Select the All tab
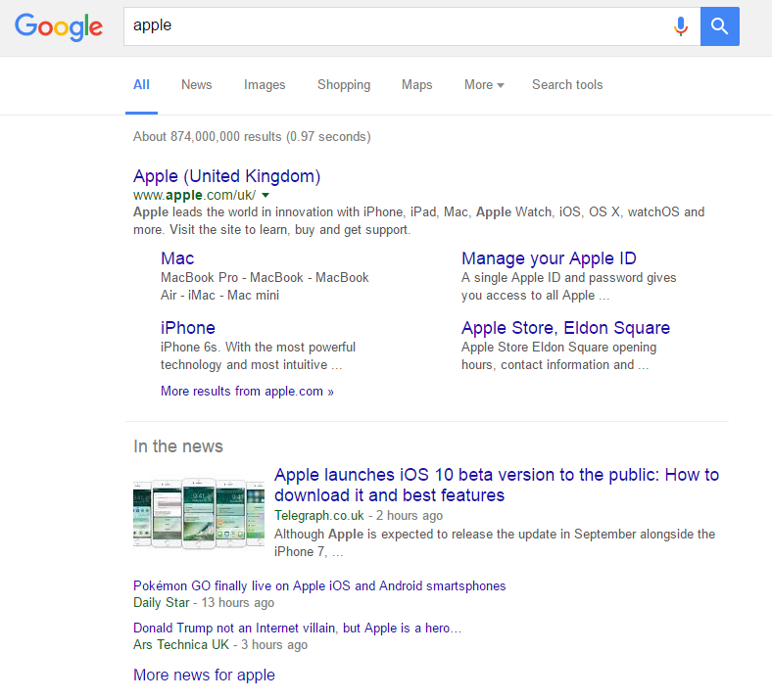The height and width of the screenshot is (700, 772). 141,84
